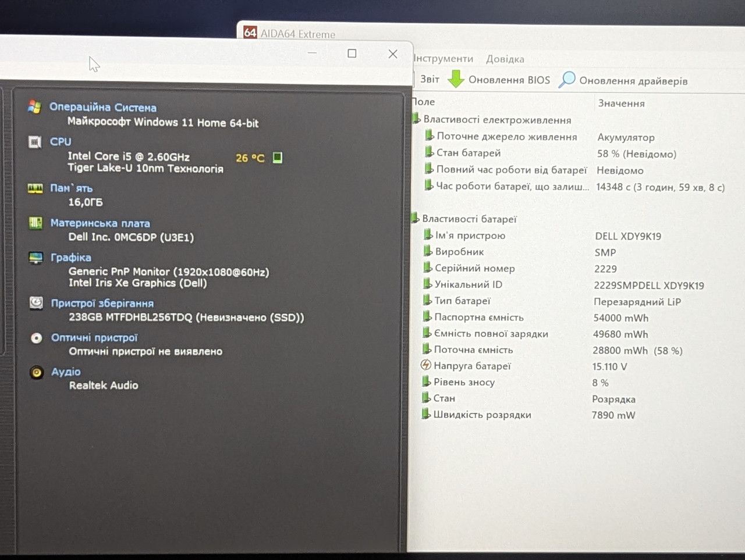Viewport: 745px width, 560px height.
Task: Click the CPU chip icon
Action: click(x=35, y=142)
